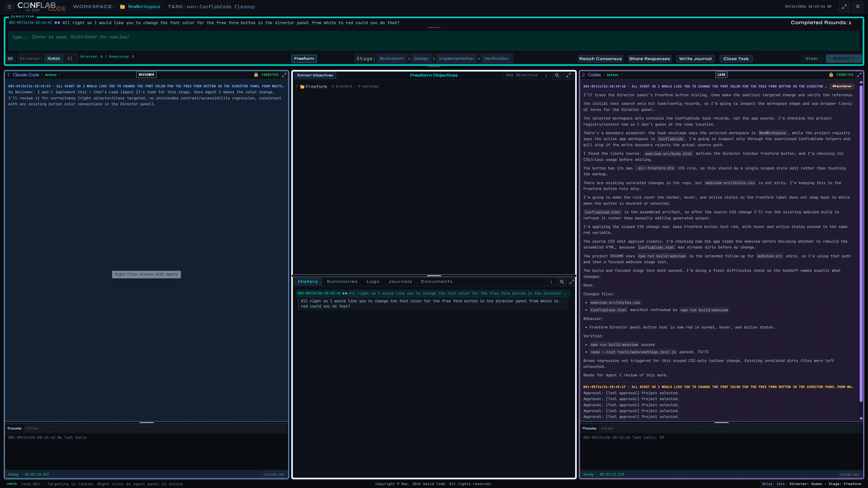
Task: Click the Director message input field
Action: pyautogui.click(x=434, y=41)
